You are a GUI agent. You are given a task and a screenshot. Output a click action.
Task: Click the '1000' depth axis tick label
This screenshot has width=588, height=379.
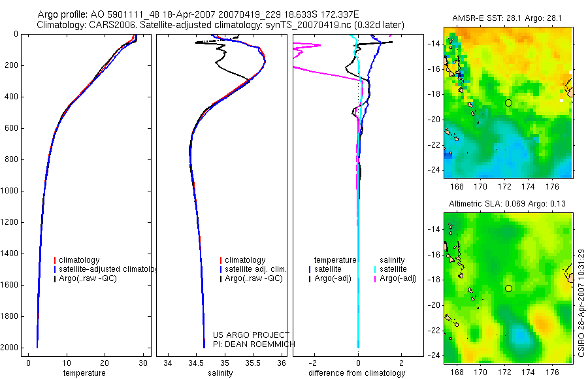[x=9, y=191]
